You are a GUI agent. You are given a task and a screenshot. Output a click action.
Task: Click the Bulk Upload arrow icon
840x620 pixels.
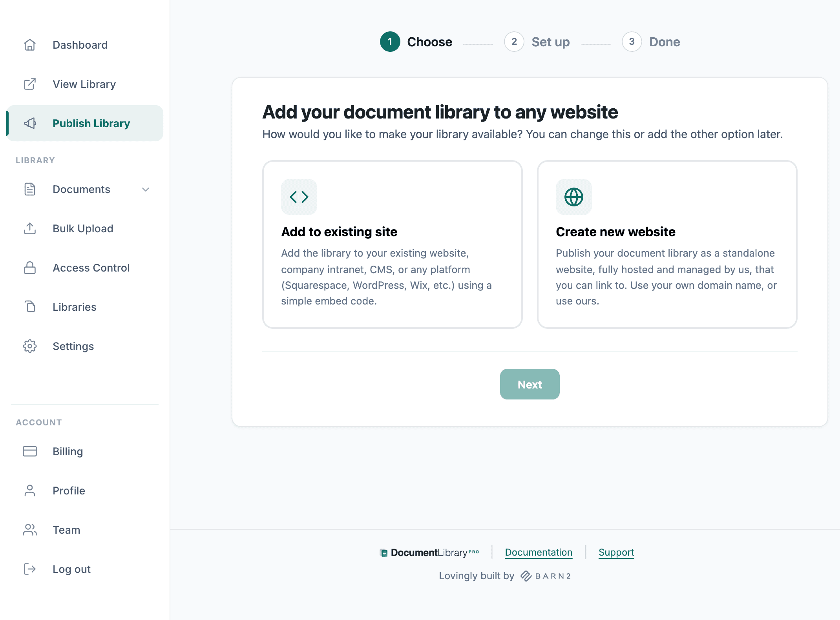[30, 228]
